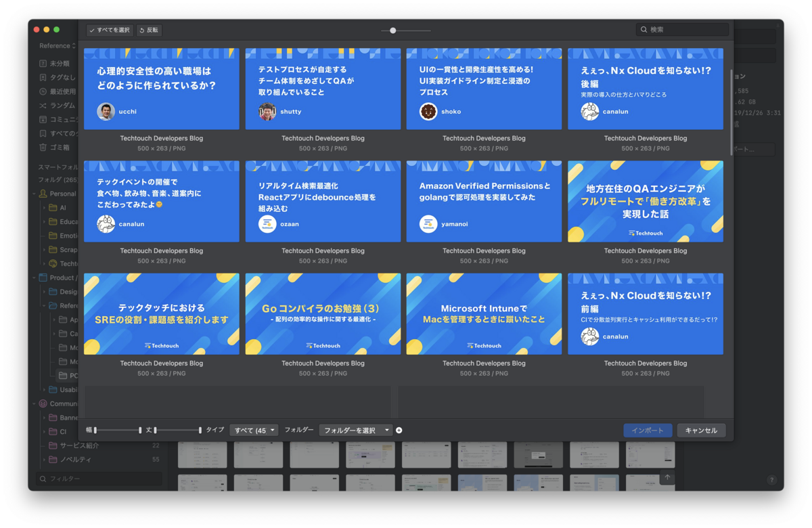Expand the Usabi… folder arrow
812x528 pixels.
(x=45, y=389)
